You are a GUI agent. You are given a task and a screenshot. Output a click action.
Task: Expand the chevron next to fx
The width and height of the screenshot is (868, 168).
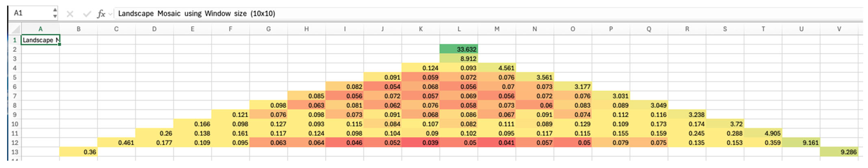click(110, 14)
